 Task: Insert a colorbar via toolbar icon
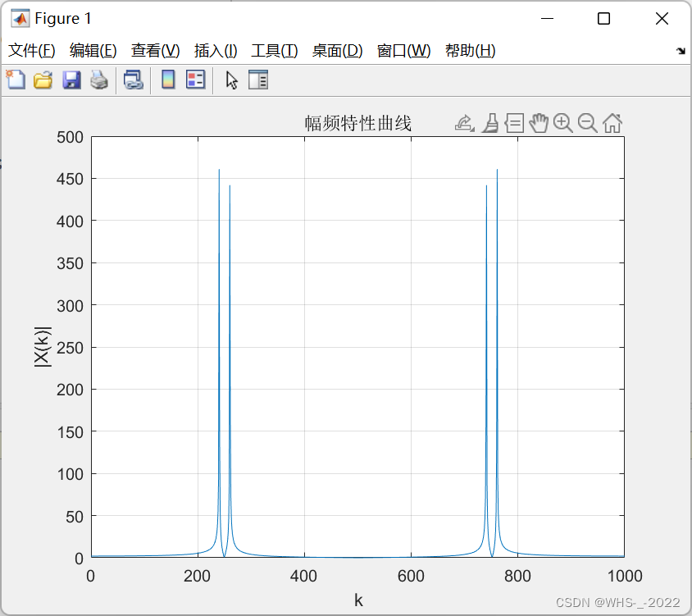[168, 80]
